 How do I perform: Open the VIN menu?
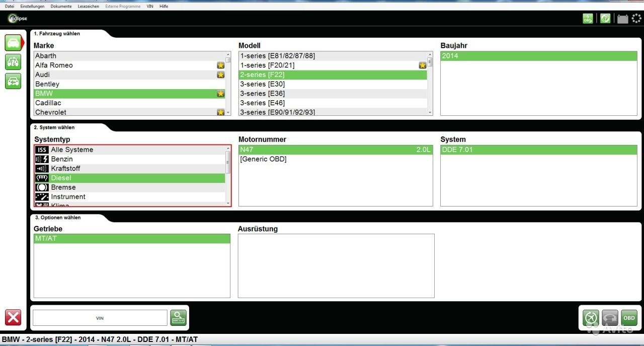click(150, 6)
